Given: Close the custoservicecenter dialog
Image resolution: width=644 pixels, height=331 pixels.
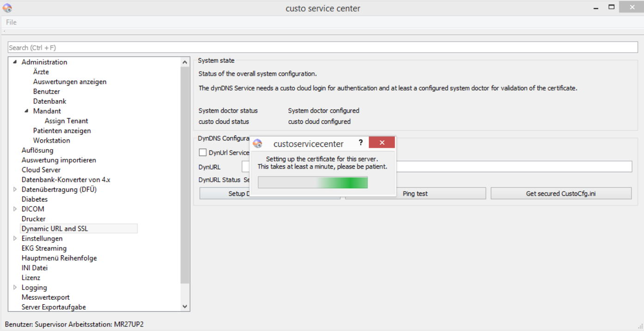Looking at the screenshot, I should coord(382,143).
